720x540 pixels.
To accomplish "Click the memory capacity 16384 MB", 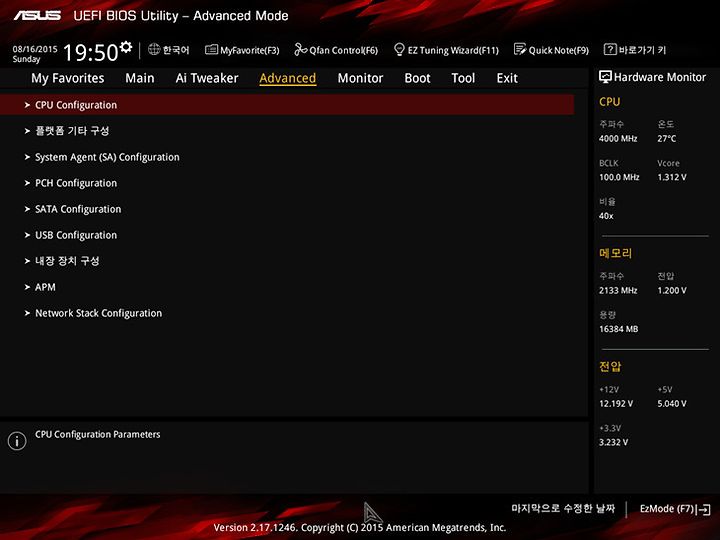I will 619,329.
